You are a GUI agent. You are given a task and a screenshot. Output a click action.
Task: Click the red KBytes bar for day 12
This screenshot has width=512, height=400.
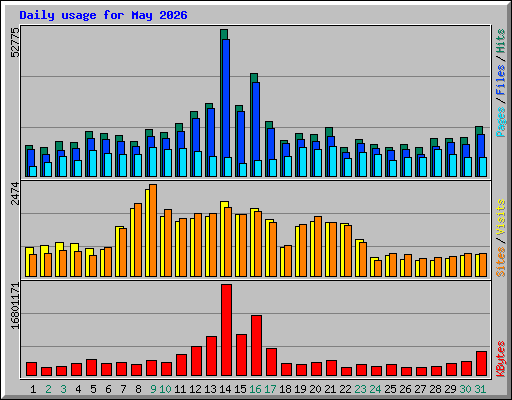[196, 361]
